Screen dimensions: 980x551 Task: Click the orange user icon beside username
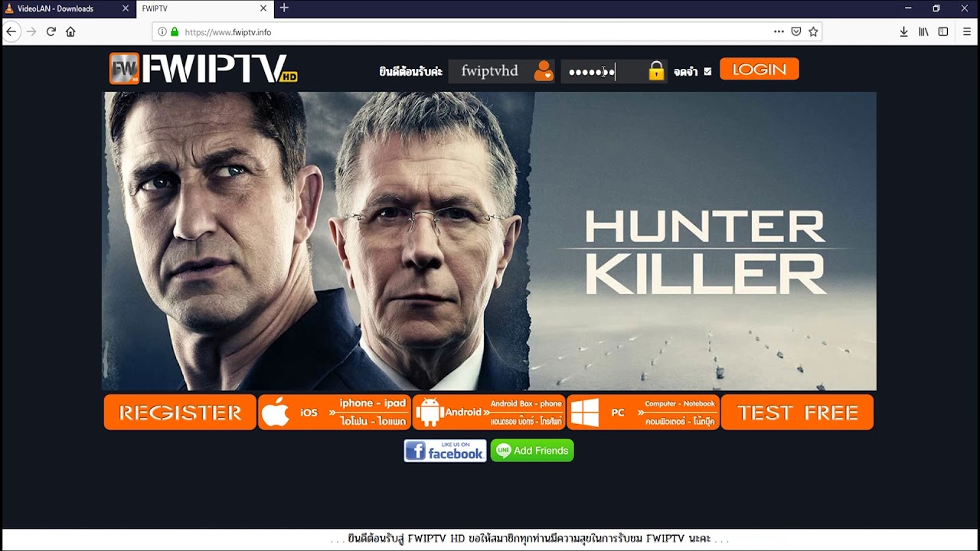coord(544,71)
